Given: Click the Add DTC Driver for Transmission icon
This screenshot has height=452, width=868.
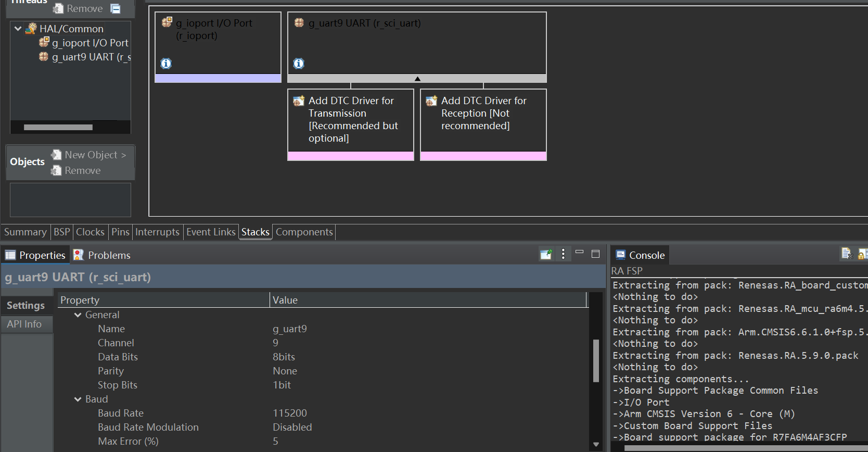Looking at the screenshot, I should point(299,101).
